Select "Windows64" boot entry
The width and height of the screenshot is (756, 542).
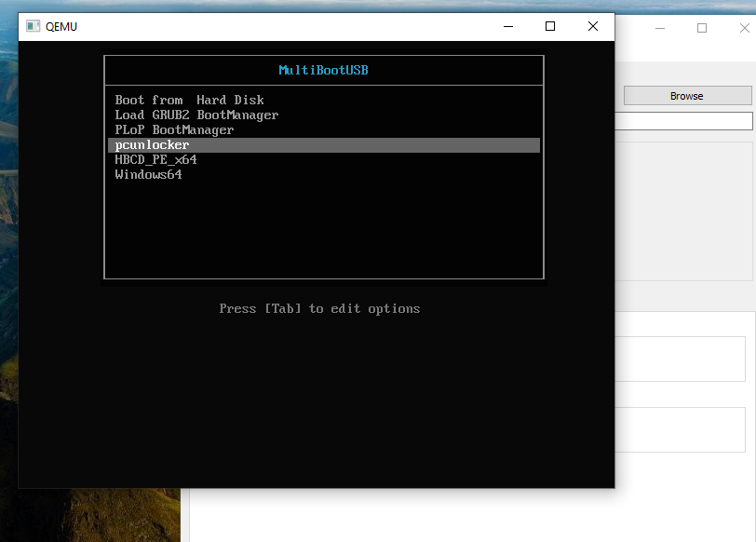click(149, 174)
